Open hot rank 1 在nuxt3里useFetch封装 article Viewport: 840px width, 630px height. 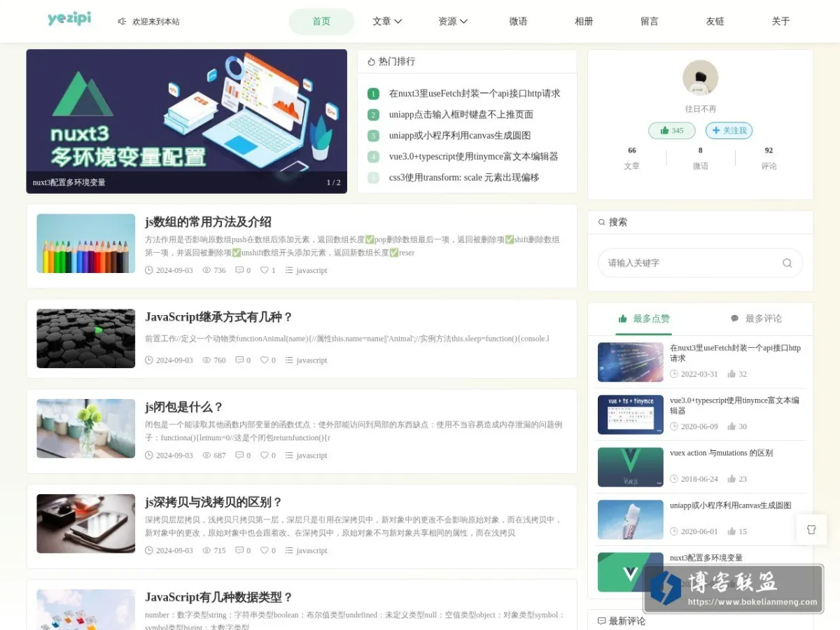[475, 94]
